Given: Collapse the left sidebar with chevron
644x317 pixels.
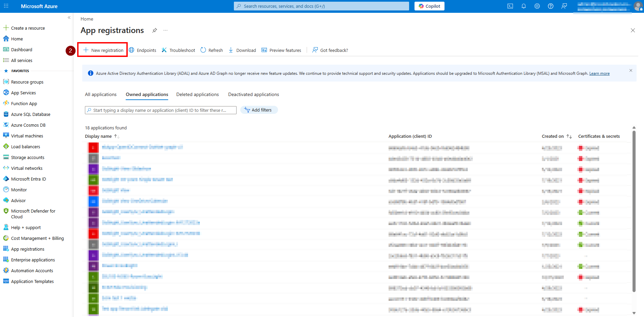Looking at the screenshot, I should 69,18.
